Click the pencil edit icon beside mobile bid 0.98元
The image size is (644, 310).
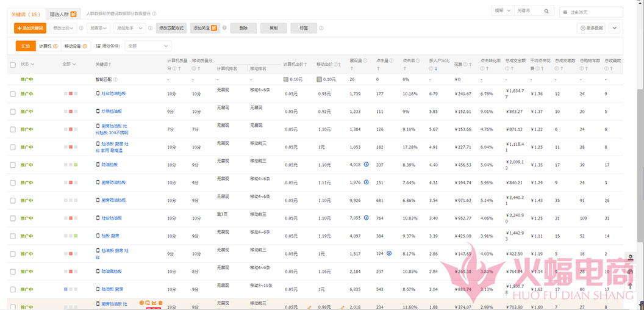click(343, 307)
